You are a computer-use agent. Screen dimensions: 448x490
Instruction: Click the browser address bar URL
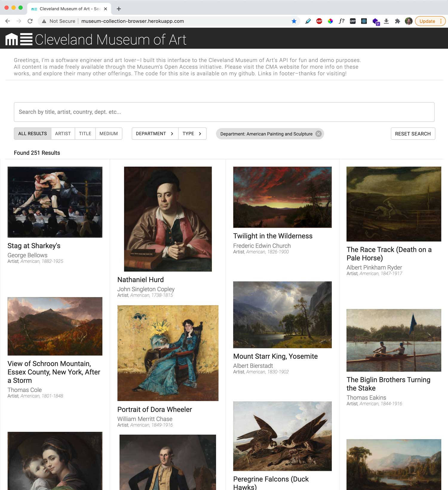[x=133, y=21]
